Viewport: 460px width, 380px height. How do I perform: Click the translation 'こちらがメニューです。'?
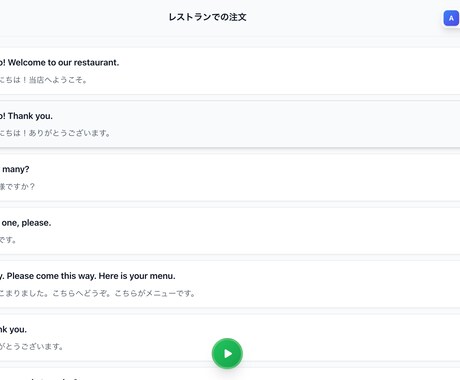tap(155, 293)
